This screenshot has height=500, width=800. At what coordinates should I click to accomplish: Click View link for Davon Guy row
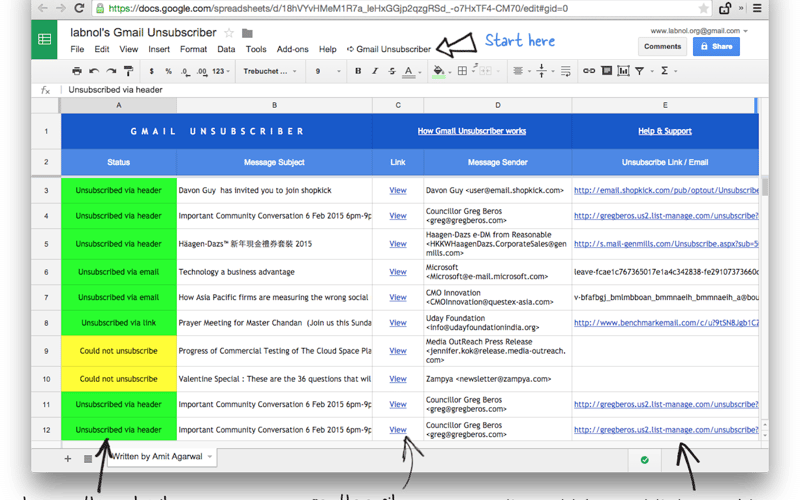(x=398, y=190)
